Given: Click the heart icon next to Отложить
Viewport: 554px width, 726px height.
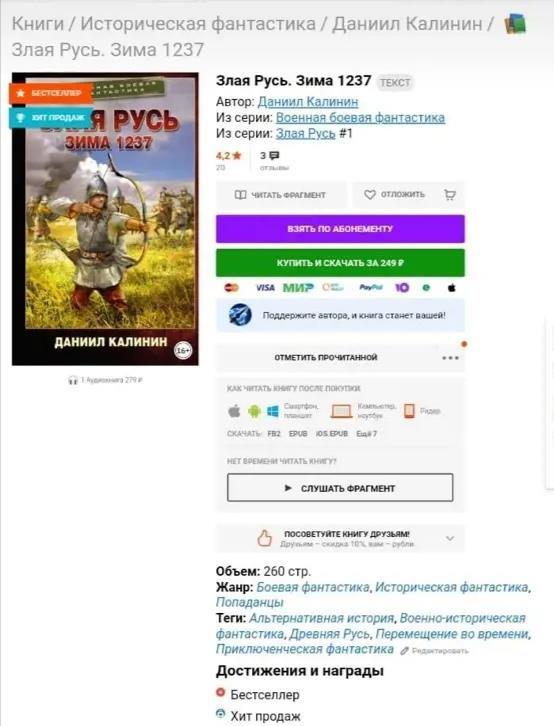Looking at the screenshot, I should coord(369,195).
